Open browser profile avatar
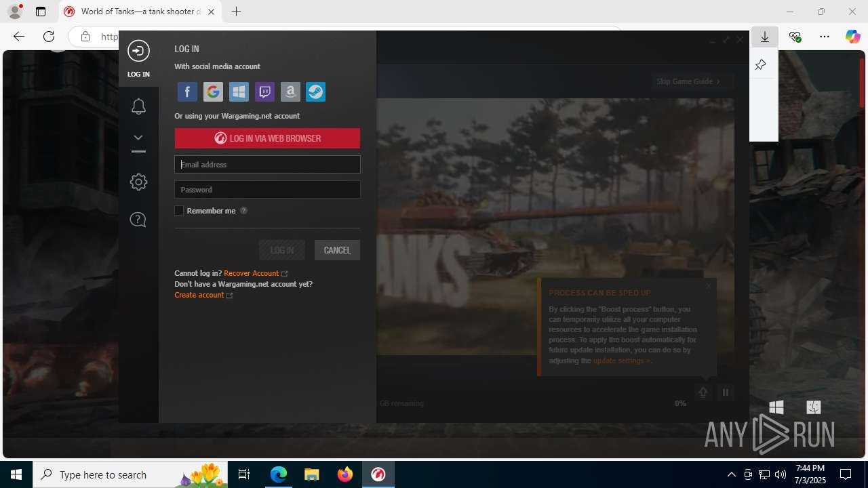 pyautogui.click(x=15, y=12)
